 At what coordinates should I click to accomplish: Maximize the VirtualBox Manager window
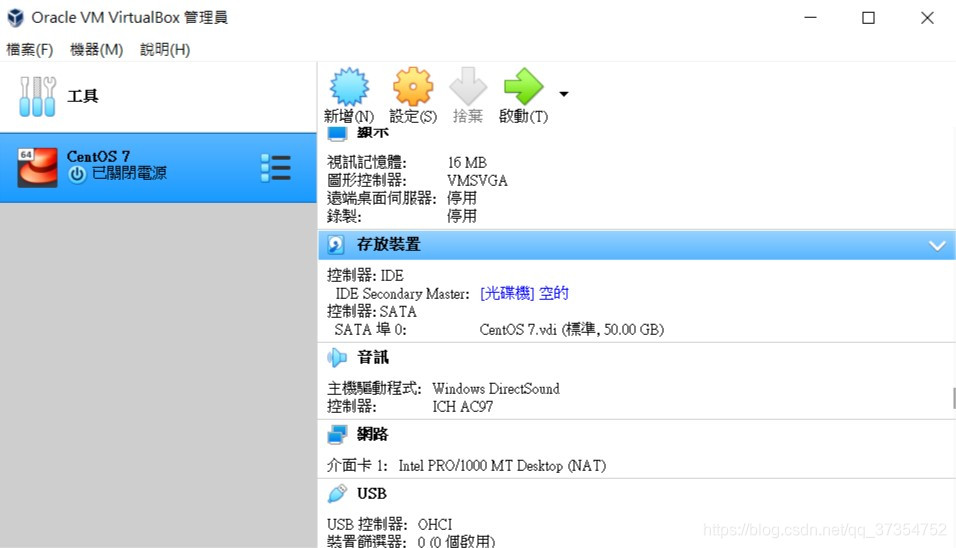868,18
